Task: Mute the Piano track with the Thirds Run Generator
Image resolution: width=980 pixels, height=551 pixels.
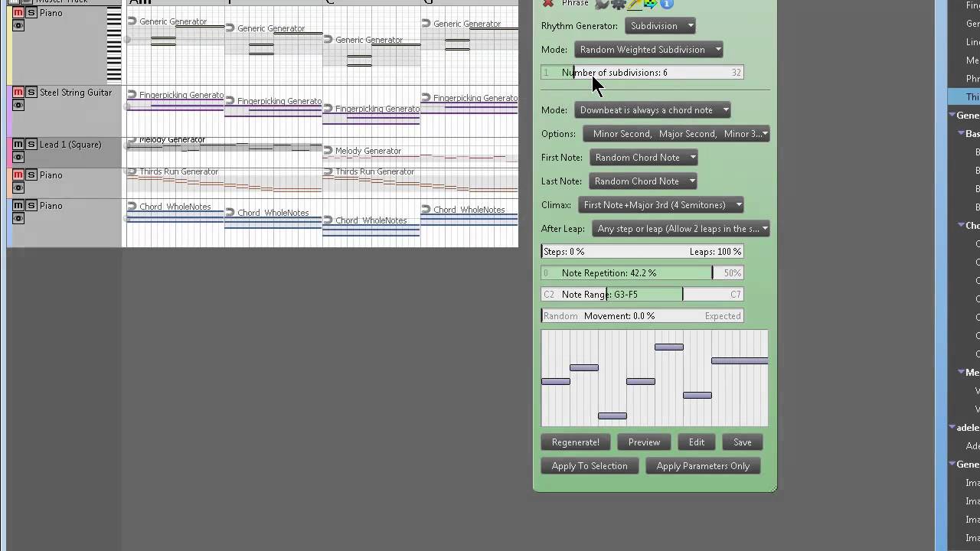Action: pos(18,175)
